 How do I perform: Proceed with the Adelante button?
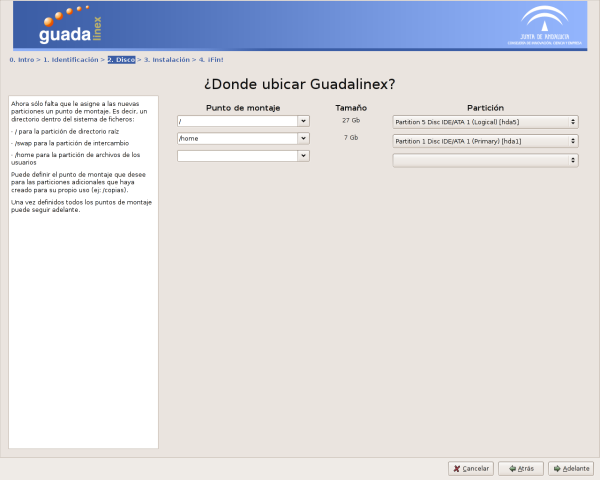(x=571, y=467)
